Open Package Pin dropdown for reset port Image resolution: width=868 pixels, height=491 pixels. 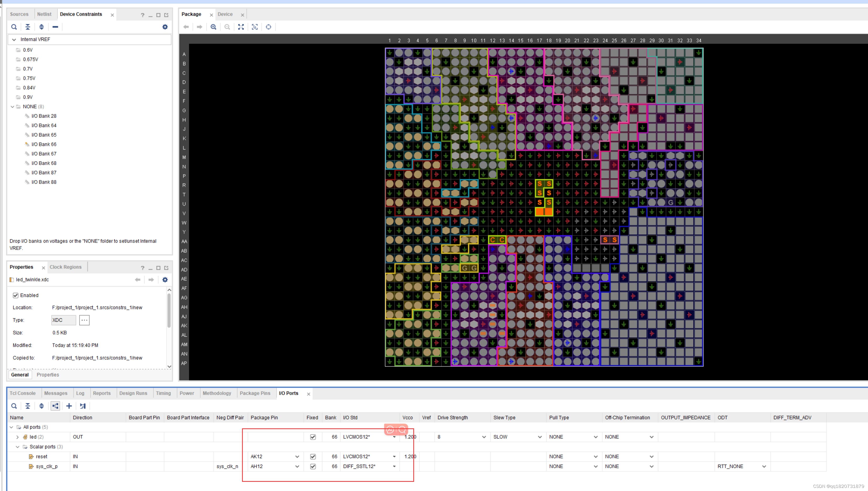point(297,457)
